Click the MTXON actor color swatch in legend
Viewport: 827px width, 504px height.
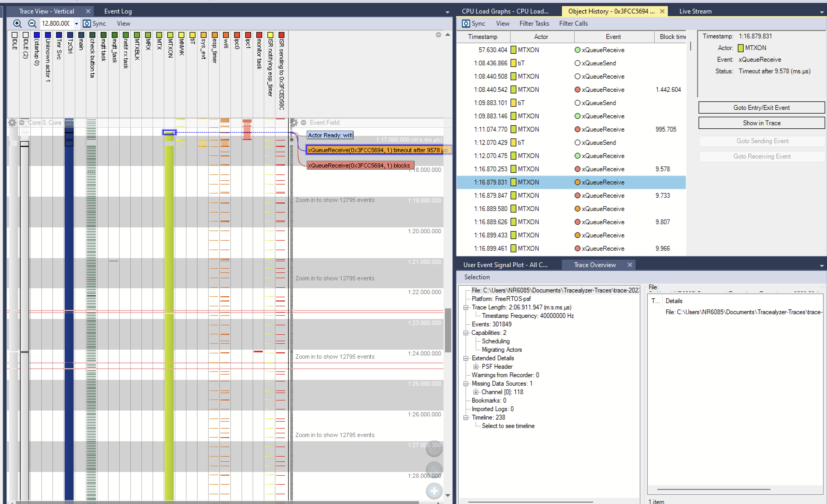click(x=171, y=35)
